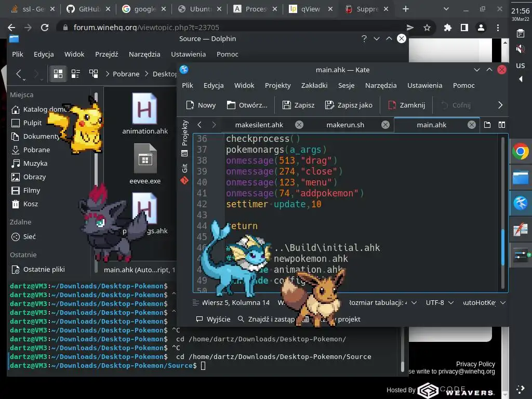Reload the browser page
Viewport: 532px width, 399px height.
coord(45,28)
